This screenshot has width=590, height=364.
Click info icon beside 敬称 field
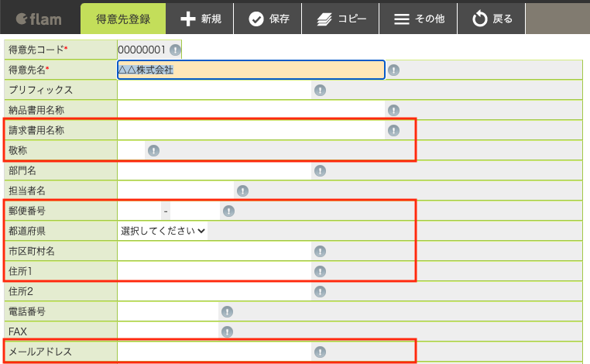pos(153,150)
